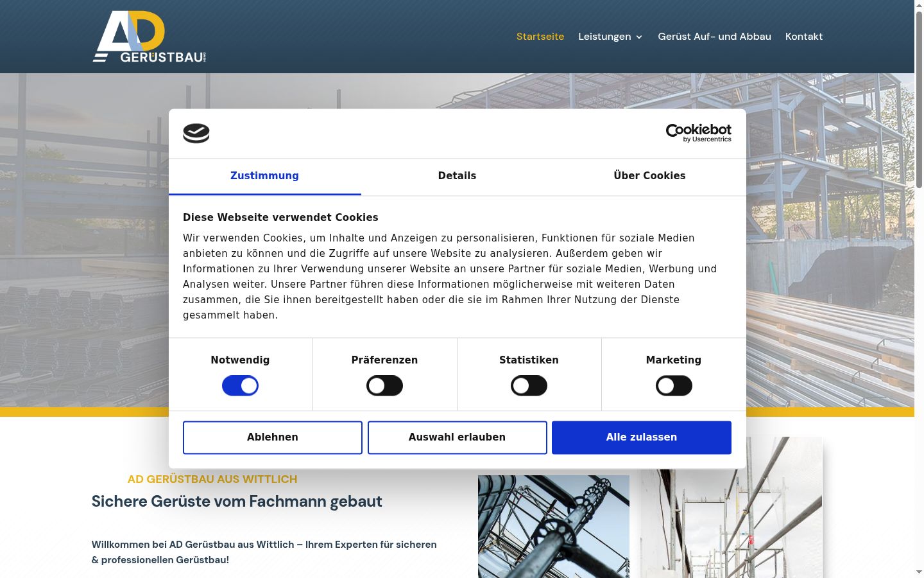Click the 'Willkommen bei AD Gerüstbau' paragraph

(264, 552)
